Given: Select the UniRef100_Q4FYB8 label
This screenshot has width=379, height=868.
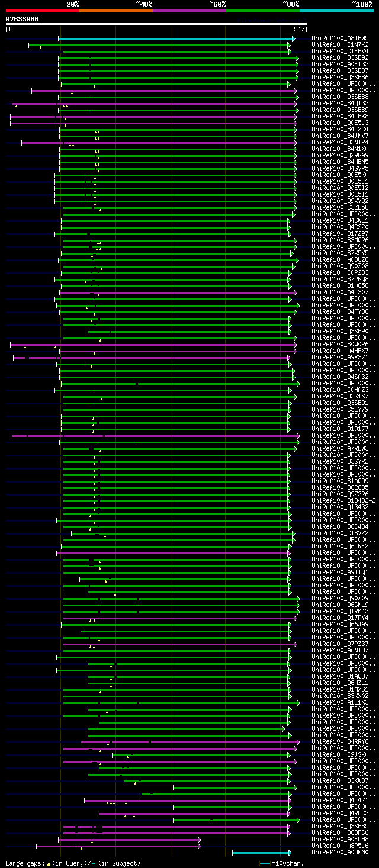Looking at the screenshot, I should tap(340, 312).
